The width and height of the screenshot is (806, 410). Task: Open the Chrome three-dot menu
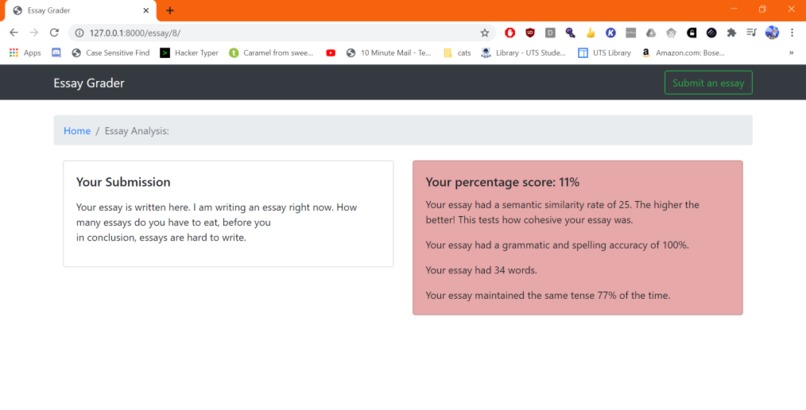pyautogui.click(x=792, y=33)
